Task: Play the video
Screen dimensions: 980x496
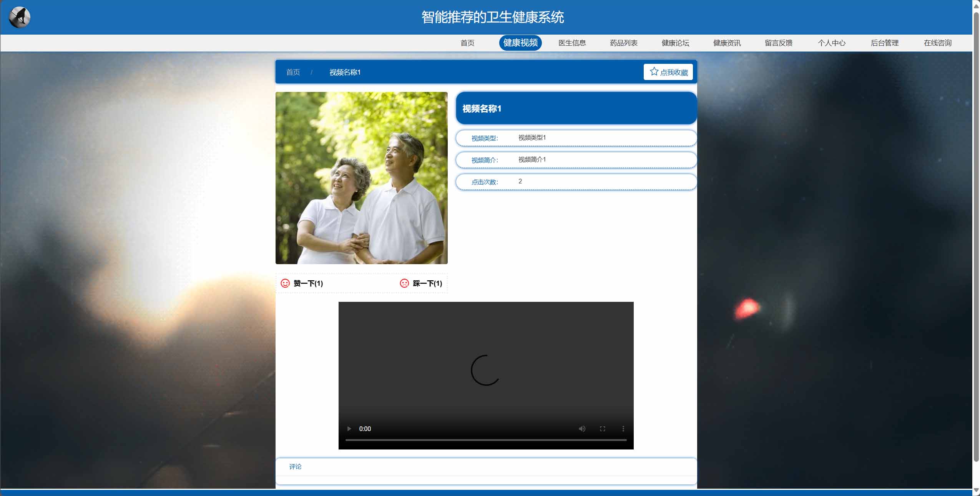Action: [x=349, y=429]
